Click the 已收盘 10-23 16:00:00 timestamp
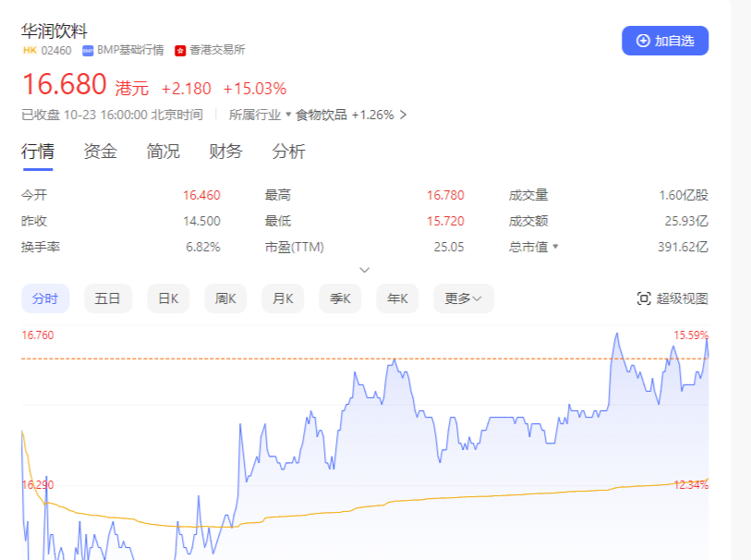 [112, 115]
